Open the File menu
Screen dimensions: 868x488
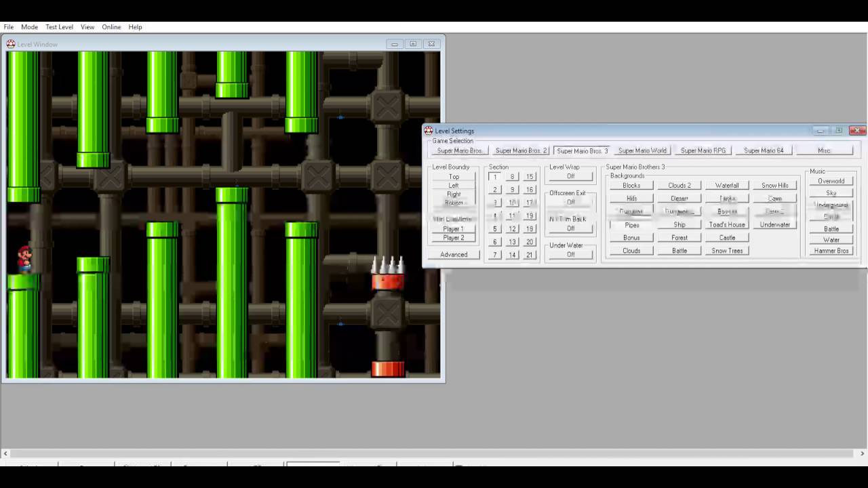pyautogui.click(x=9, y=27)
